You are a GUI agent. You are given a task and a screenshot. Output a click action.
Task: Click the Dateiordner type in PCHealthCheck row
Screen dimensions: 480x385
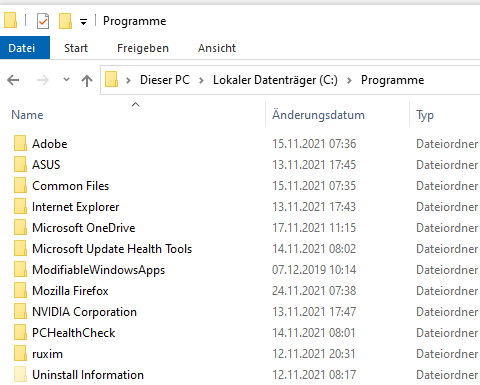pos(447,333)
